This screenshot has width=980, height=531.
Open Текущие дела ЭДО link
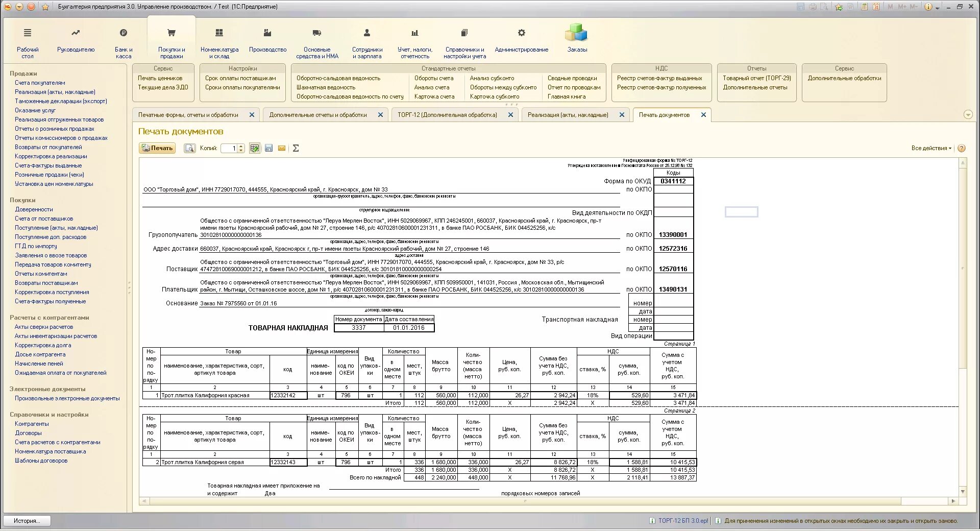click(x=163, y=87)
